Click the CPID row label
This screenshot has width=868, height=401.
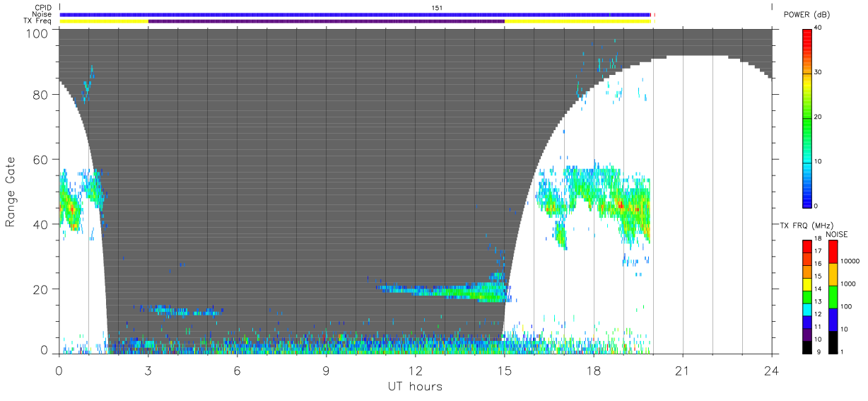pyautogui.click(x=43, y=8)
